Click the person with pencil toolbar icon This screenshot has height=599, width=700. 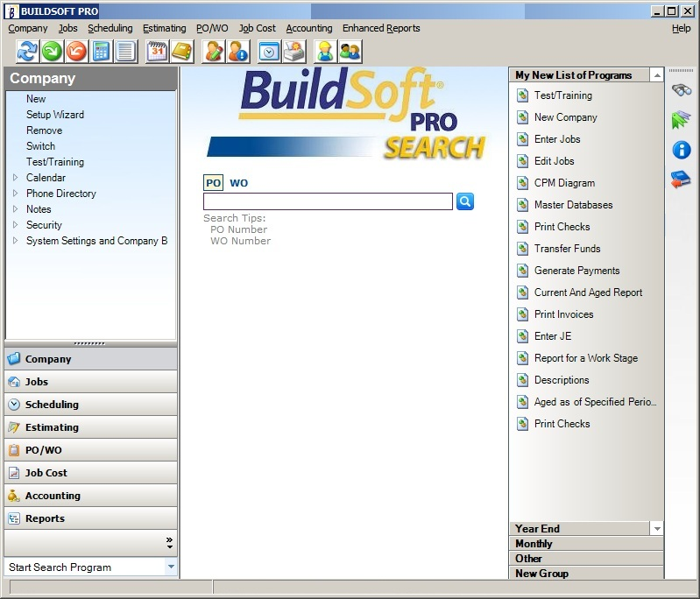214,52
